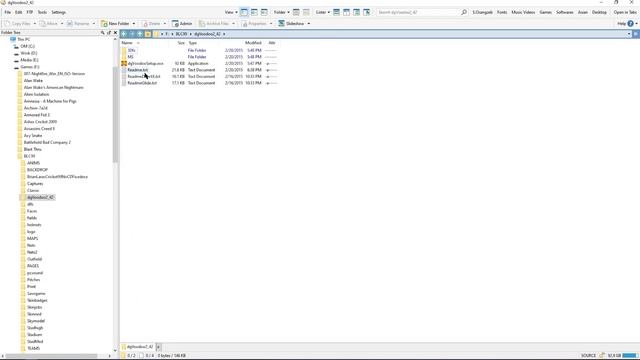This screenshot has width=640, height=360.
Task: Open the Music Videos favorite link
Action: 523,12
